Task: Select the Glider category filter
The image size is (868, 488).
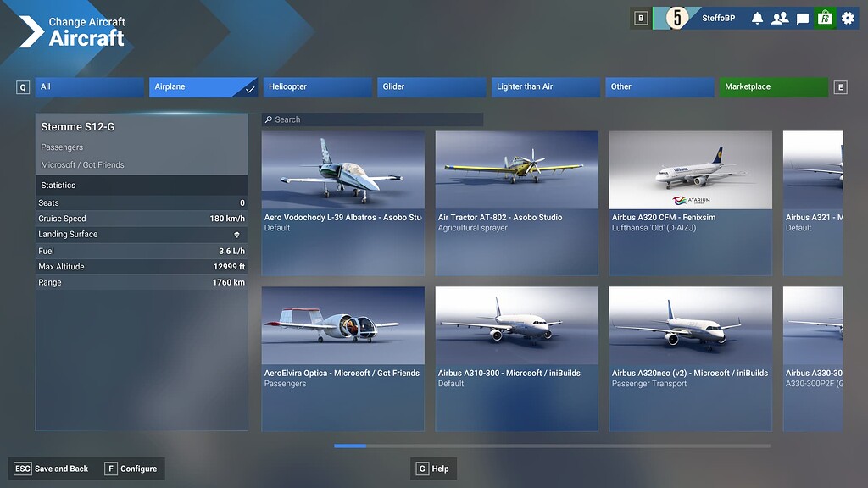Action: click(x=431, y=86)
